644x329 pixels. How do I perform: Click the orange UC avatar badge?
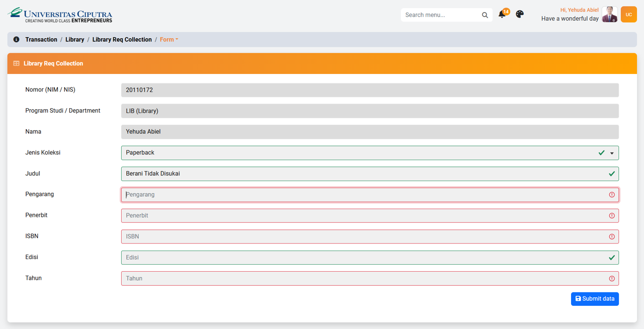click(x=628, y=15)
